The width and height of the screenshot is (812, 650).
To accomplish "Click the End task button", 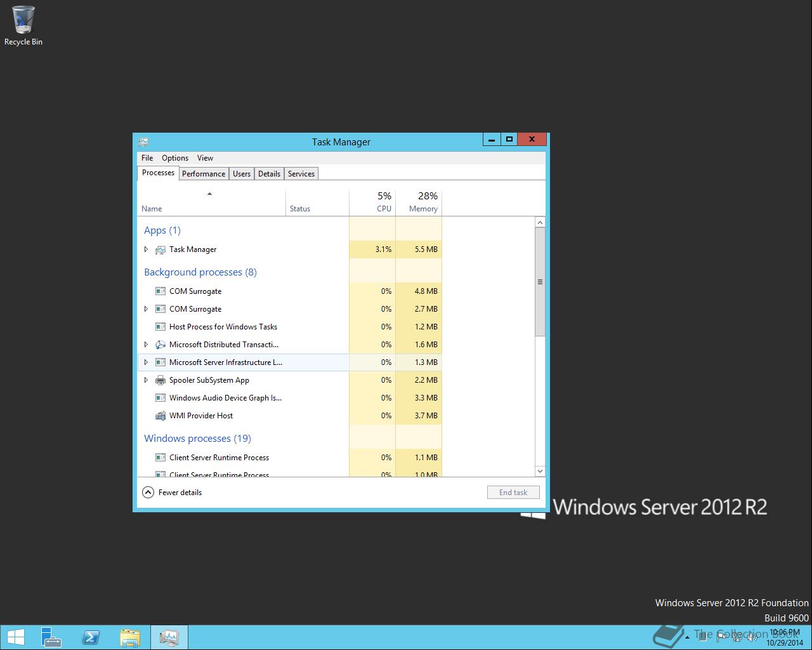I will 513,493.
